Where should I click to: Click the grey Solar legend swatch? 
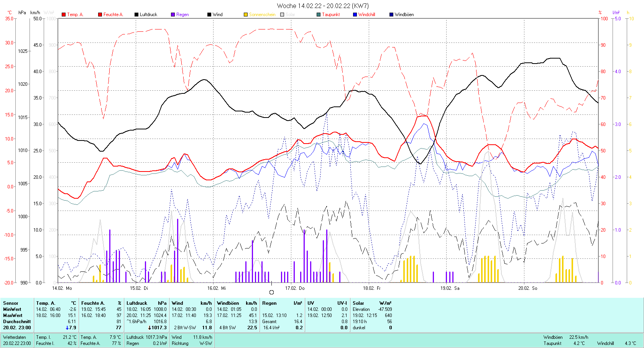pyautogui.click(x=282, y=15)
